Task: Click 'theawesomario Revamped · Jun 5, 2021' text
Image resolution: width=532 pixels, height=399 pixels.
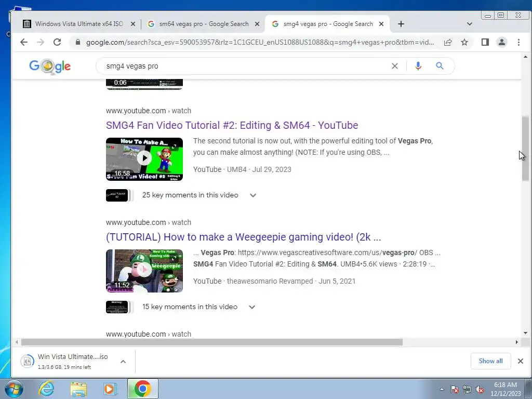Action: click(291, 281)
